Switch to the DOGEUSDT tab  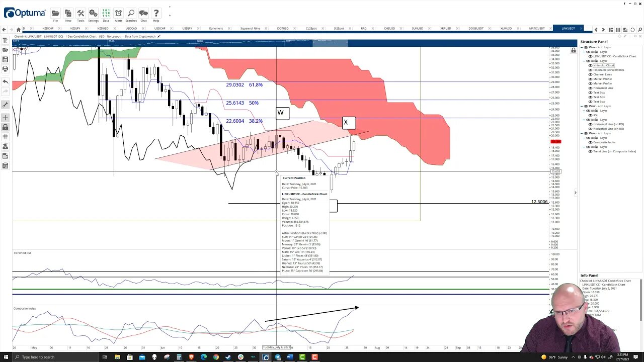coord(476,29)
